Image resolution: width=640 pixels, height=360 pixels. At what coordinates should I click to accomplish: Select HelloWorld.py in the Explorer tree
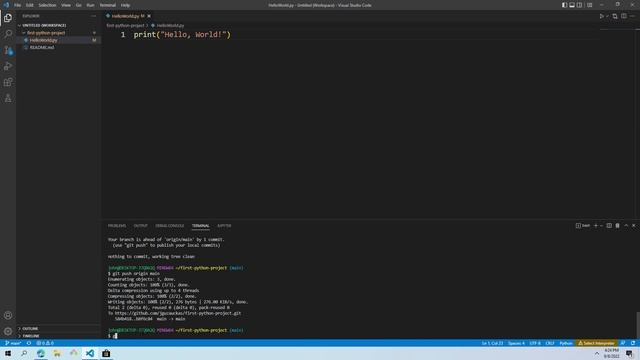[x=44, y=40]
